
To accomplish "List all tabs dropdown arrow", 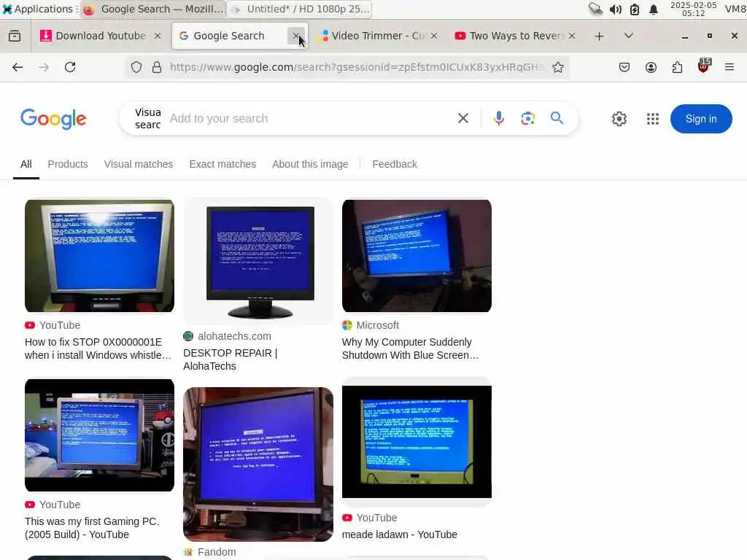I will pyautogui.click(x=628, y=36).
